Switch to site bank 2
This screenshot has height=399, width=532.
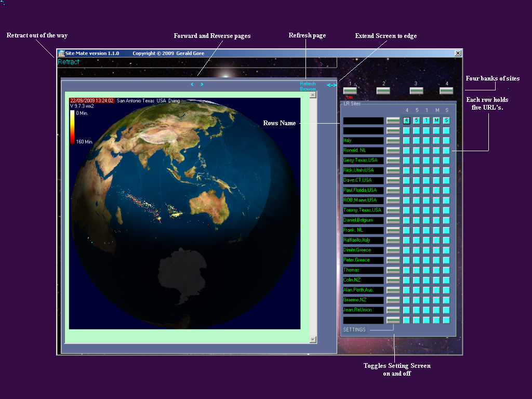pos(383,90)
